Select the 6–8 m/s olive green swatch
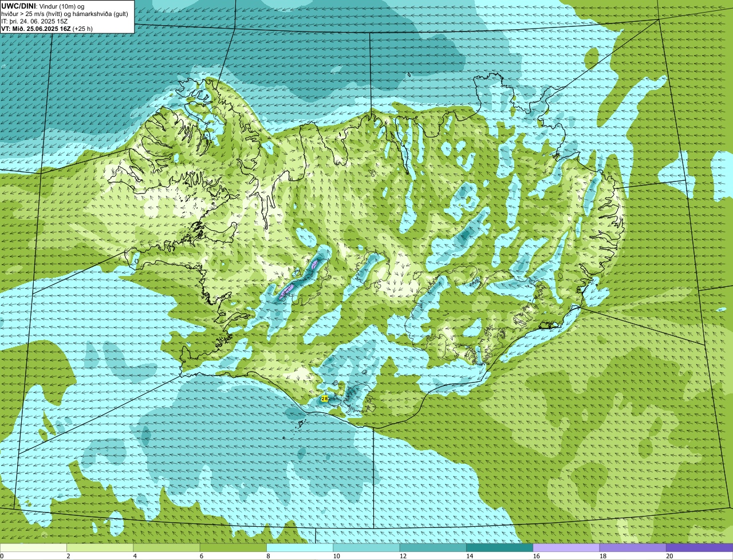 pos(233,547)
